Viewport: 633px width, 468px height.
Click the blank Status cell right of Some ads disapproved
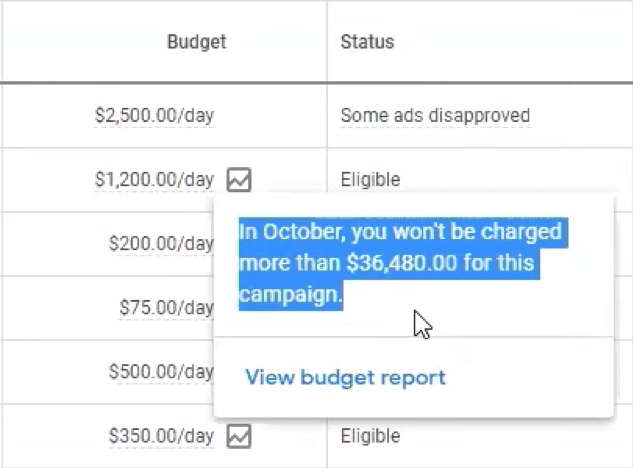tap(581, 115)
